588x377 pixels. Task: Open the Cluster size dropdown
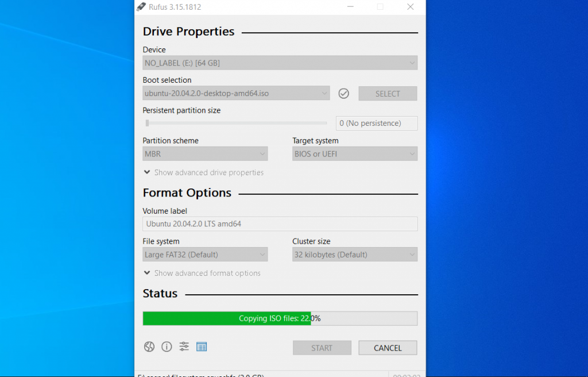click(x=354, y=254)
